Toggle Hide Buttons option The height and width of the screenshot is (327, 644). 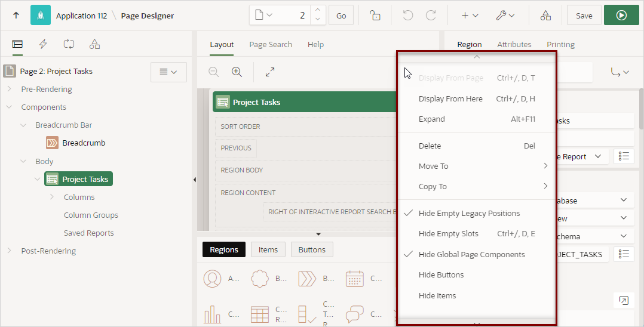(x=477, y=275)
